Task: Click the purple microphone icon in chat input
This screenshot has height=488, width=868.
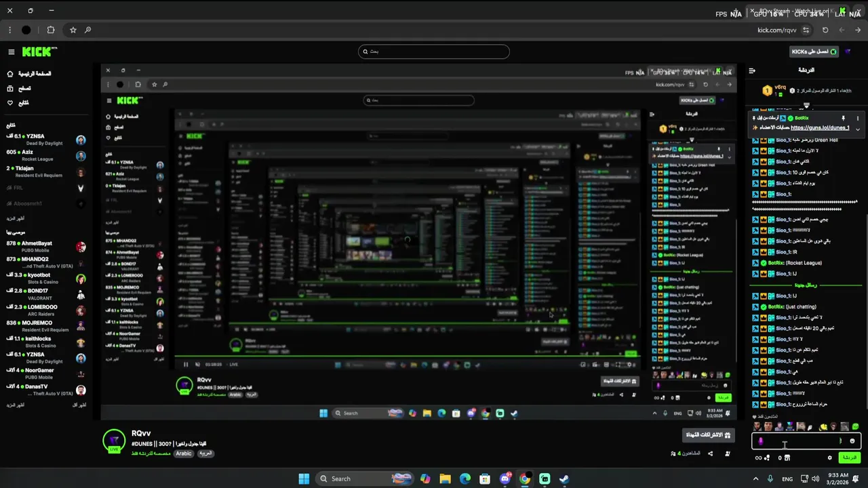Action: click(x=760, y=441)
